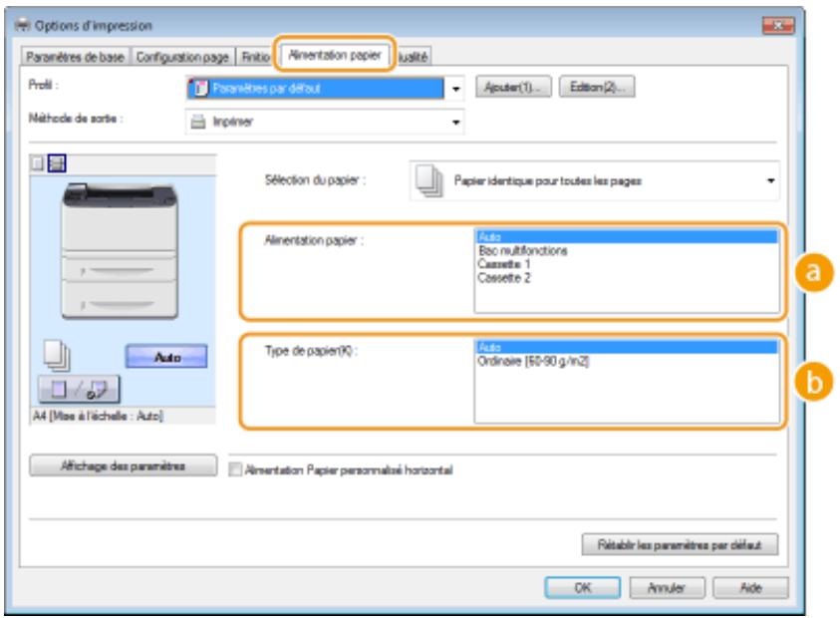Click the page preview view icon

(37, 162)
